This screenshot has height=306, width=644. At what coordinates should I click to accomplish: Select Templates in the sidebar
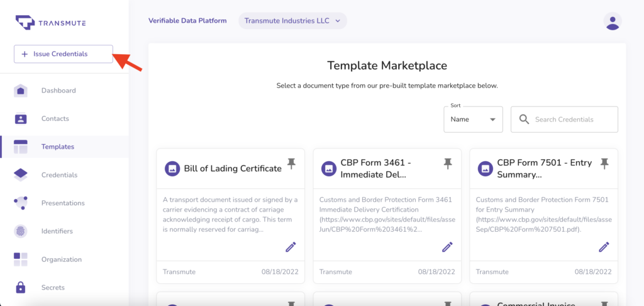coord(57,147)
